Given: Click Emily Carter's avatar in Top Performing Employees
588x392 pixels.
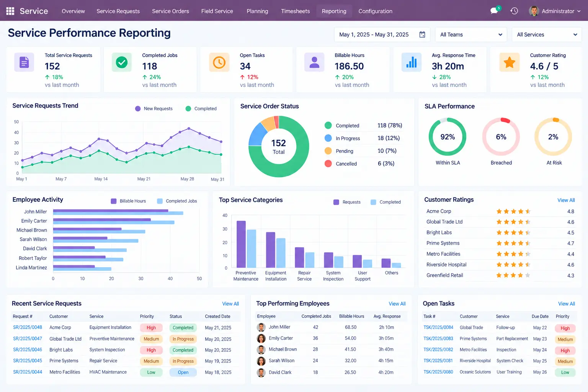Looking at the screenshot, I should coord(261,338).
